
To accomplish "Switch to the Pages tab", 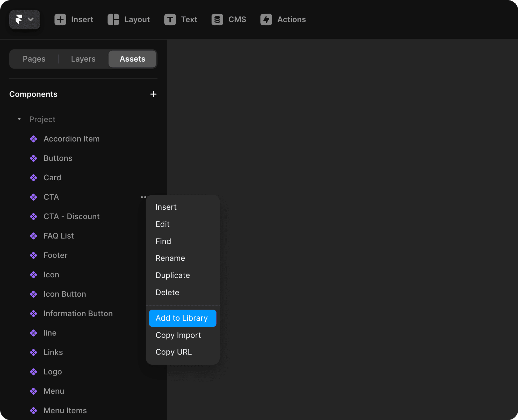I will click(x=34, y=59).
